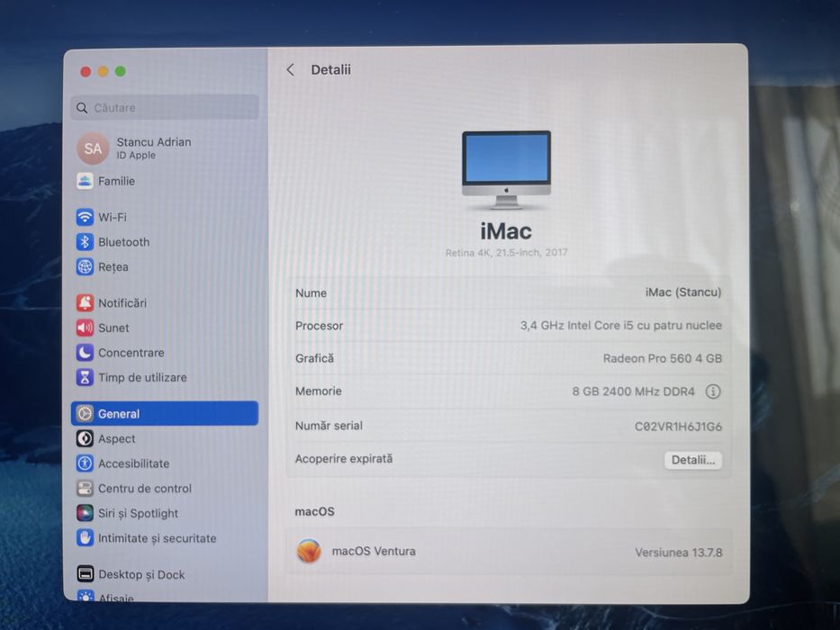Click the Versiunea 13.7.8 text
Viewport: 840px width, 630px height.
678,553
